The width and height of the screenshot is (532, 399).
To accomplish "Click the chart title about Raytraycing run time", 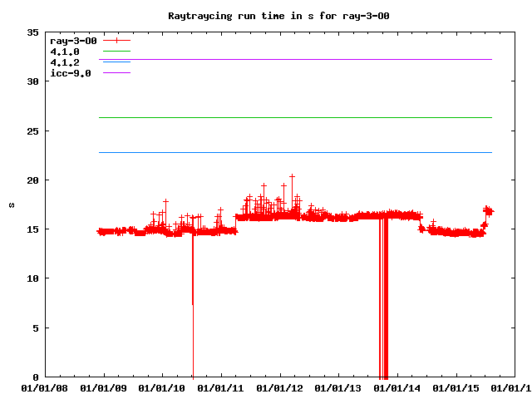I will [x=265, y=16].
